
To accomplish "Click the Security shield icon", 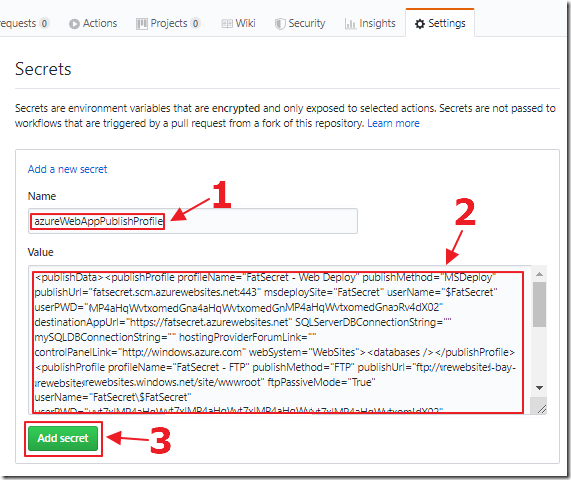I will [280, 24].
